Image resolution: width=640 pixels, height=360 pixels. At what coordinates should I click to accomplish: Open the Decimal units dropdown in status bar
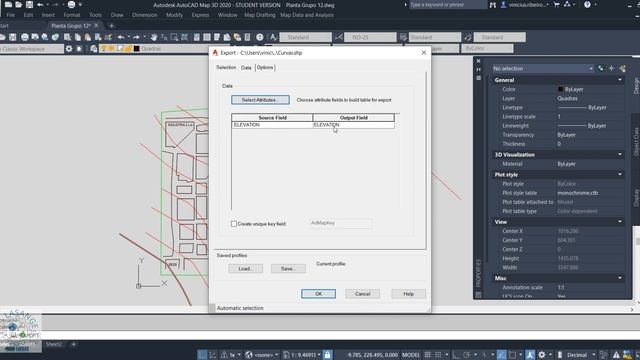[x=593, y=355]
